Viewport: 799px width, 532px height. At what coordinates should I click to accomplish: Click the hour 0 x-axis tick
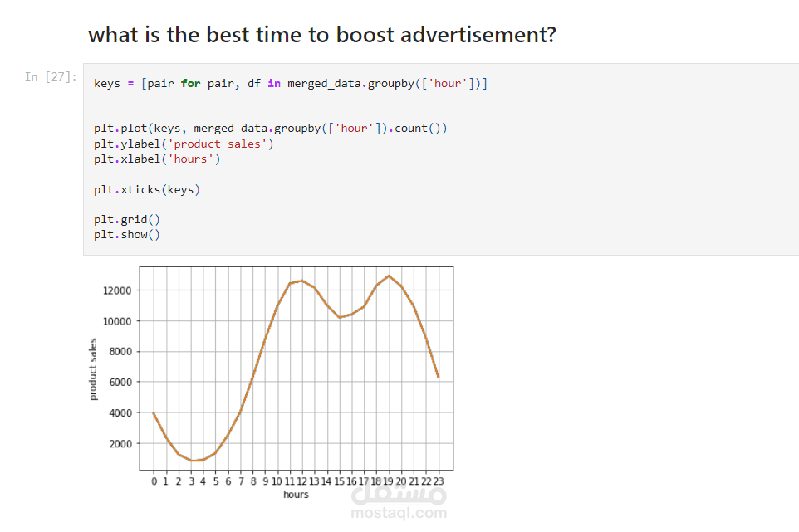154,481
